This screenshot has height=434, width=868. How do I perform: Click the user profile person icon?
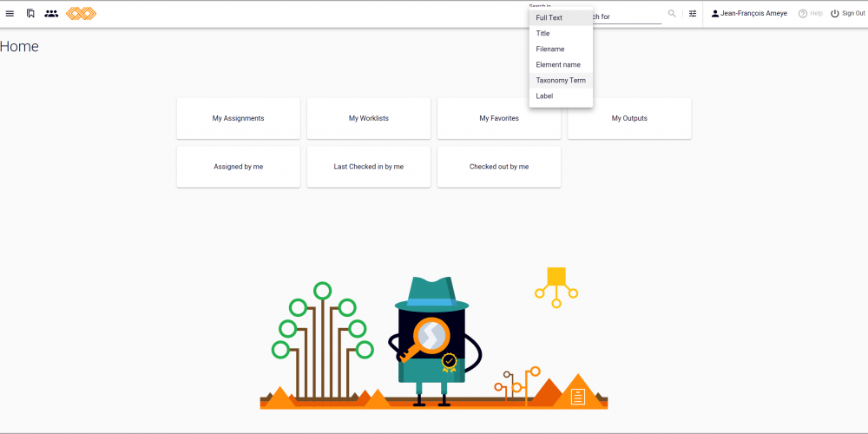pyautogui.click(x=715, y=14)
